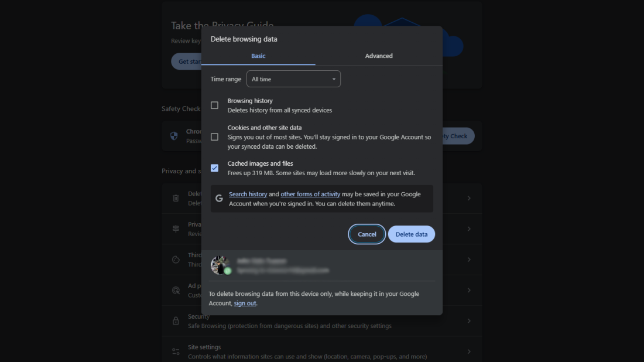Click the trash icon for Delete browsing data
This screenshot has width=644, height=362.
coord(176,198)
